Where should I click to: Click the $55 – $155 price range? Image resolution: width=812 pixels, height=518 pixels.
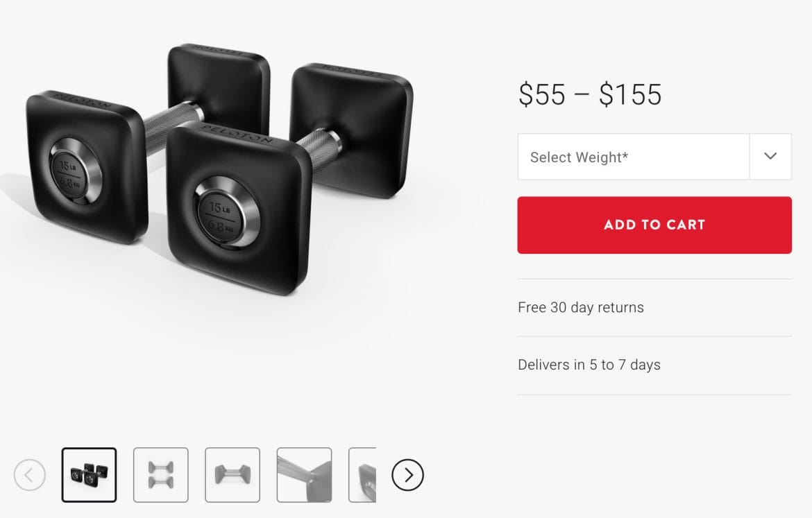(590, 94)
